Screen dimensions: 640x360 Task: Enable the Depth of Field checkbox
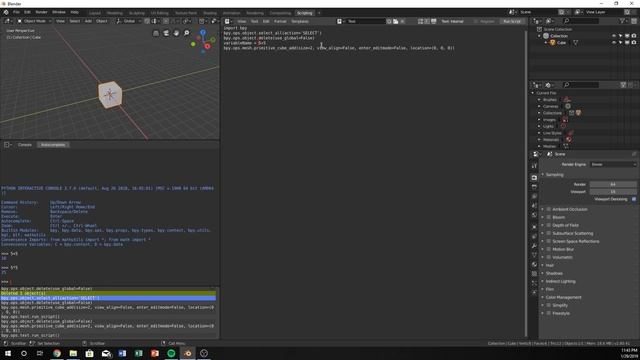tap(549, 225)
